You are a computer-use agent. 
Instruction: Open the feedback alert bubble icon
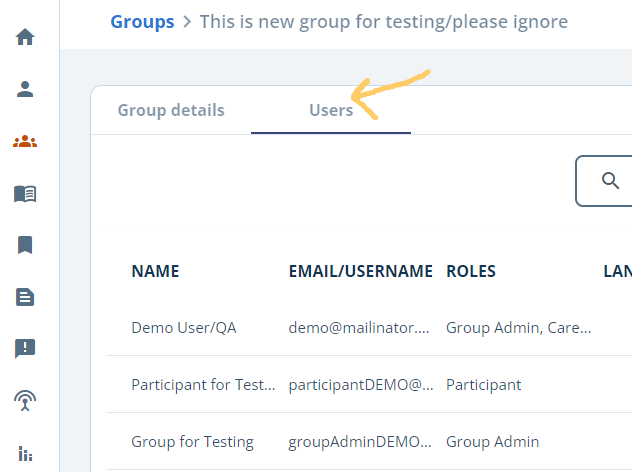click(x=25, y=349)
